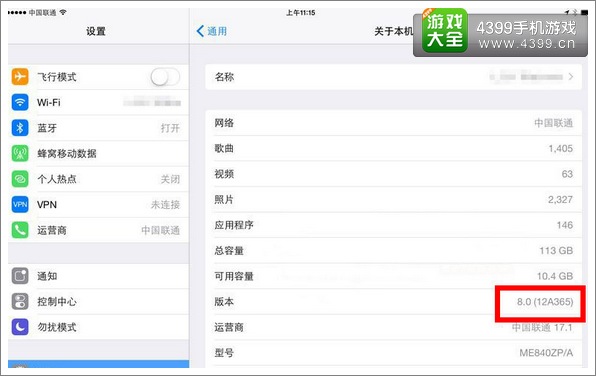Tap the Personal Hotspot (个人热点) icon

[20, 179]
